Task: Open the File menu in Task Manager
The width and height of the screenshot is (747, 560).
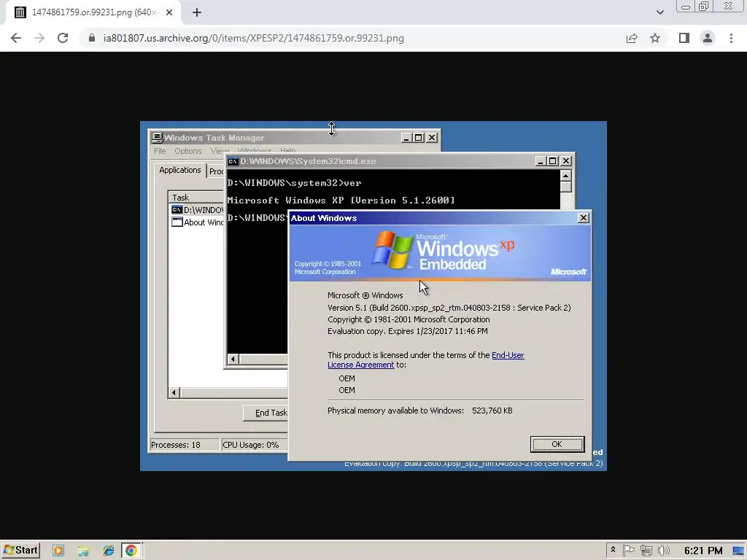Action: coord(160,151)
